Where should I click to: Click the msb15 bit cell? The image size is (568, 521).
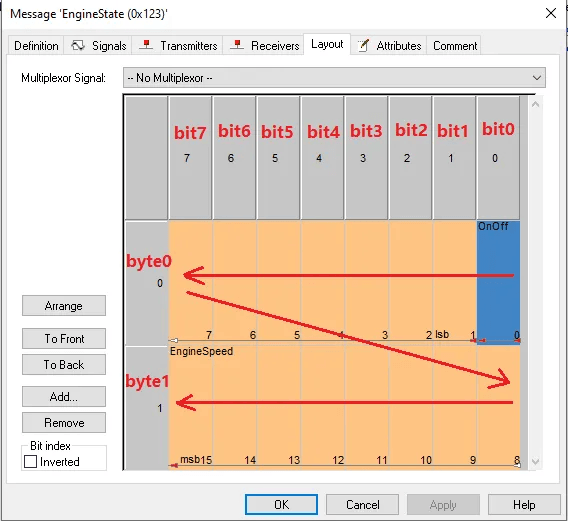[x=191, y=408]
